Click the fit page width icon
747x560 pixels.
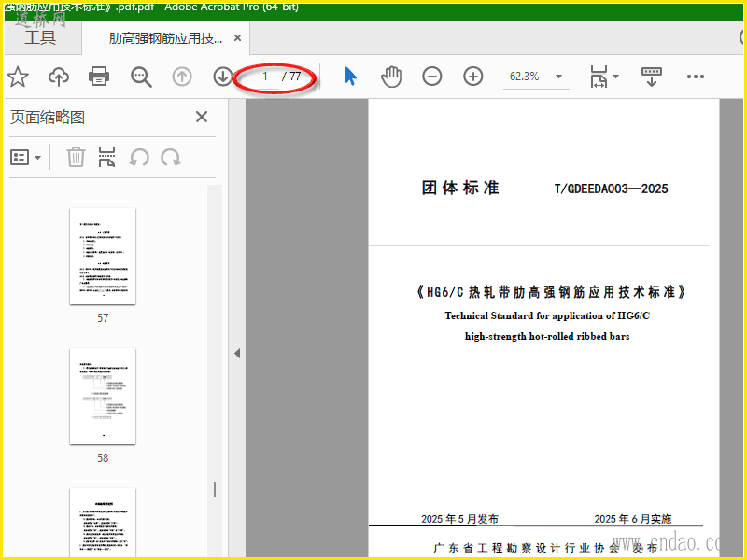pos(599,77)
